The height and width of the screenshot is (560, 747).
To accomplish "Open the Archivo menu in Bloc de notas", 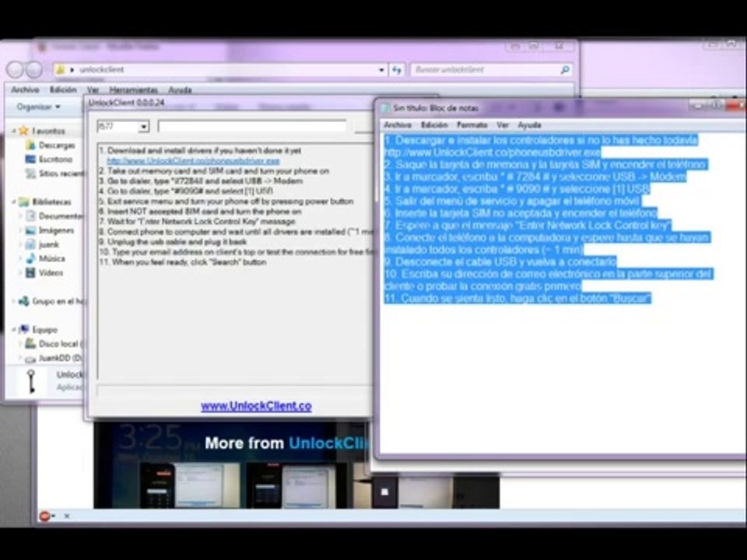I will [x=398, y=124].
